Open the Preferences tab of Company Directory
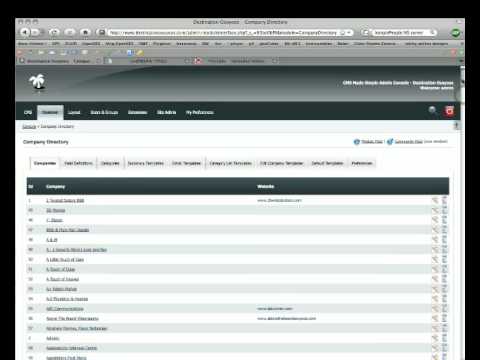The height and width of the screenshot is (360, 480). [x=362, y=163]
